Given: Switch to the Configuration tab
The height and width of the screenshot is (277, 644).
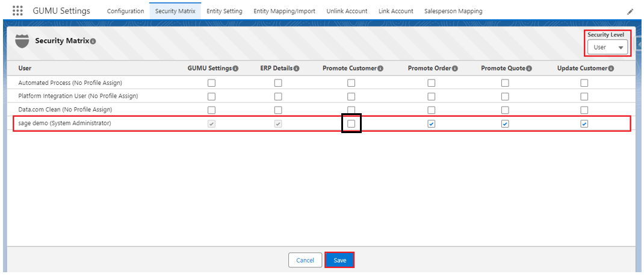Looking at the screenshot, I should pos(125,11).
